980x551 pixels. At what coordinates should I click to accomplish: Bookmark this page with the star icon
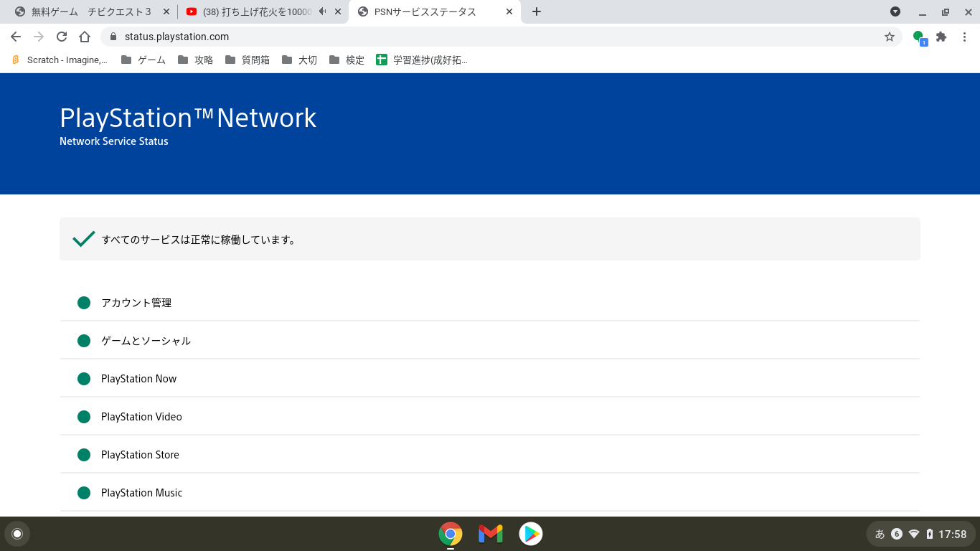pos(890,37)
